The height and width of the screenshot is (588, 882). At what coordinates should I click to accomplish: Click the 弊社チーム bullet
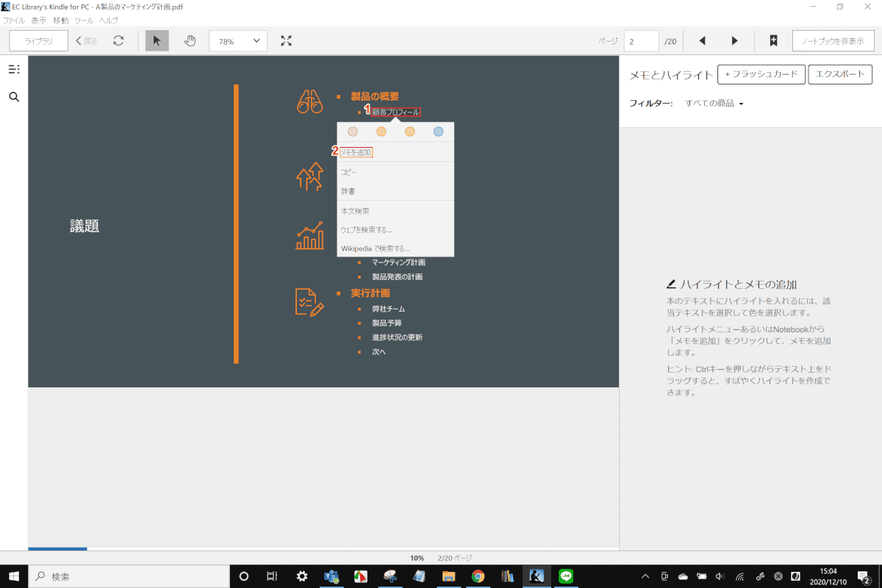(388, 309)
